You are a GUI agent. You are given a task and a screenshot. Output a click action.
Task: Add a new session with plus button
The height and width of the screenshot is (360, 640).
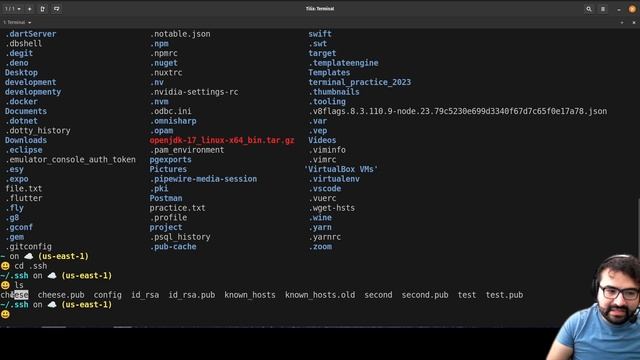pyautogui.click(x=29, y=9)
